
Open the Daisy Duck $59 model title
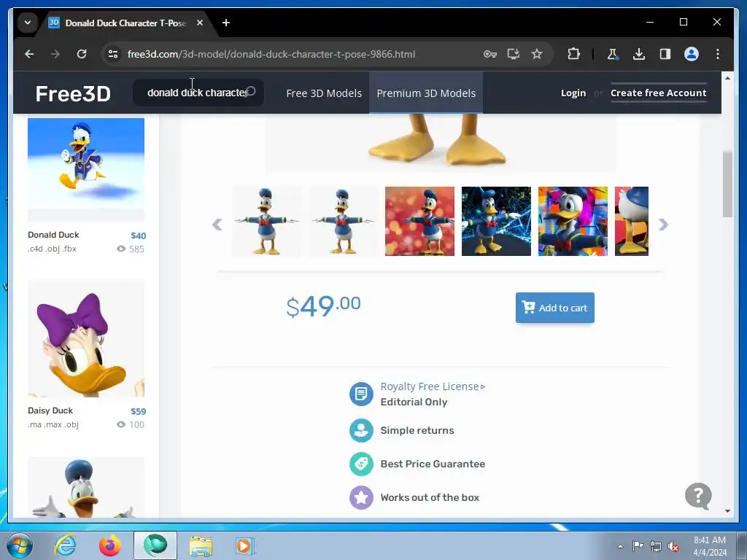[x=50, y=411]
